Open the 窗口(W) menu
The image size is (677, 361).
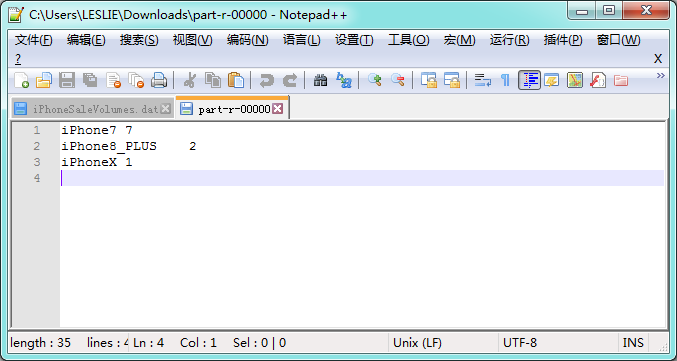(618, 41)
